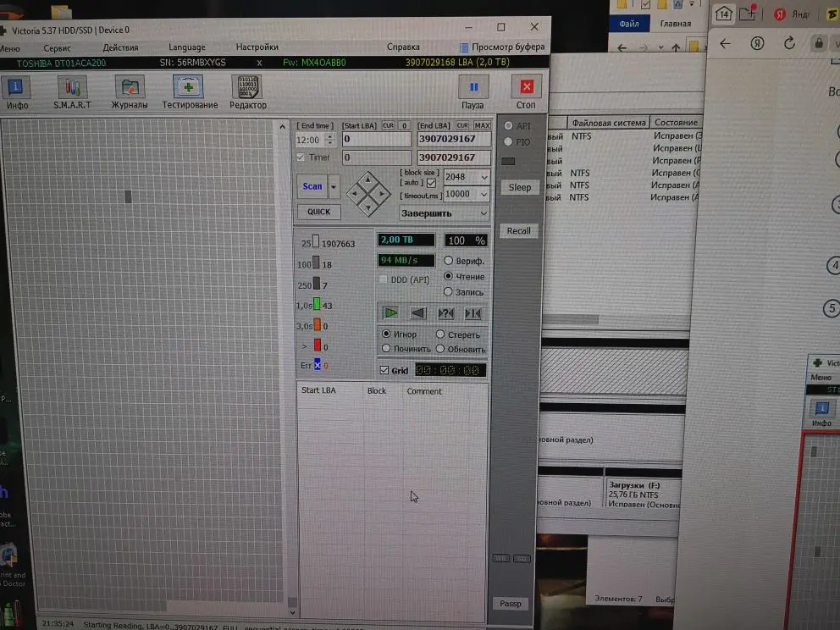Screen dimensions: 840x630
Task: Click the green play scan button
Action: [390, 312]
